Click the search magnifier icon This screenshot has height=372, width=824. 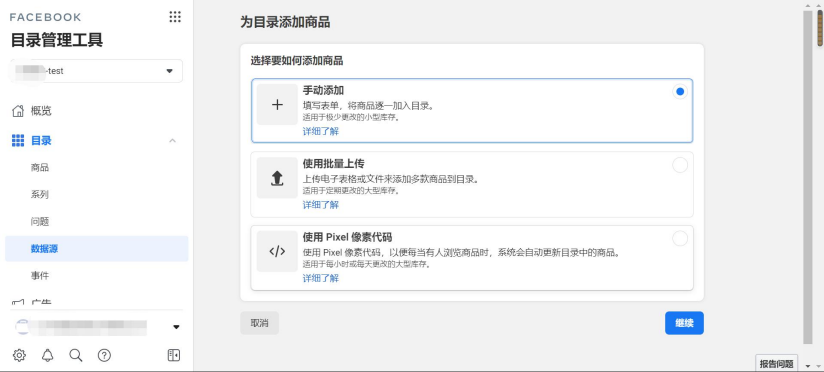point(76,355)
